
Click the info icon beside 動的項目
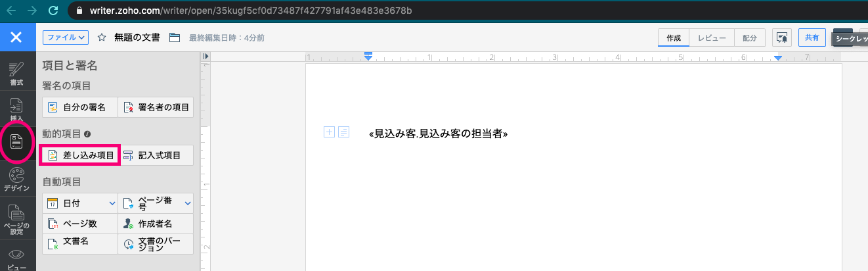[x=87, y=134]
